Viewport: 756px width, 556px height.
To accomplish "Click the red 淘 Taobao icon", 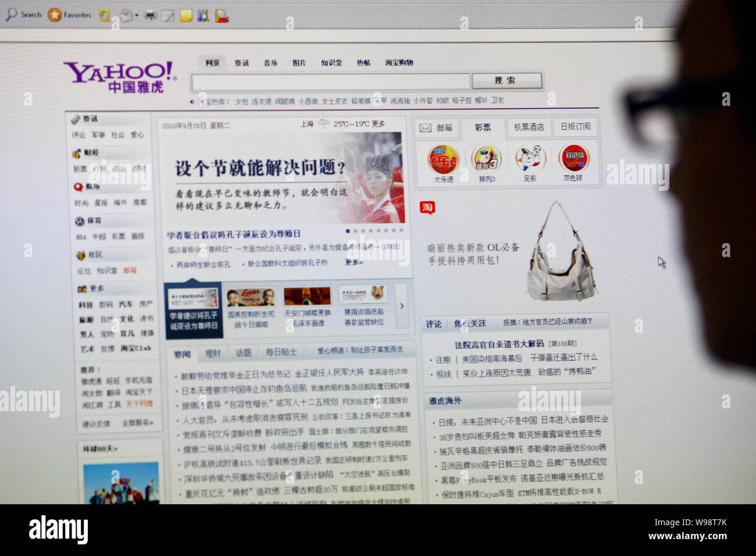I will click(427, 208).
